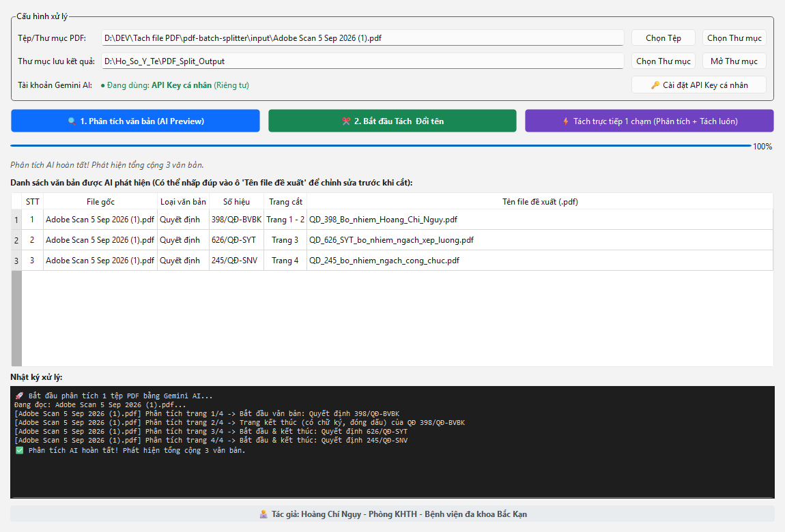785x532 pixels.
Task: Click the key icon on API Key button
Action: [655, 85]
